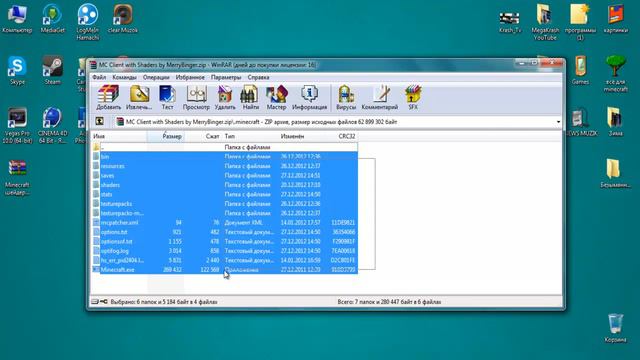This screenshot has width=640, height=360.
Task: Select the saves folder row
Action: [225, 175]
